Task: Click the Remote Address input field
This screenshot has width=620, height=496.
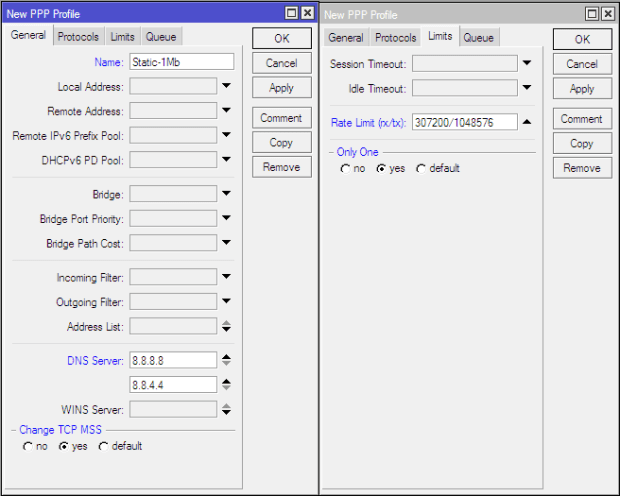Action: pyautogui.click(x=173, y=111)
